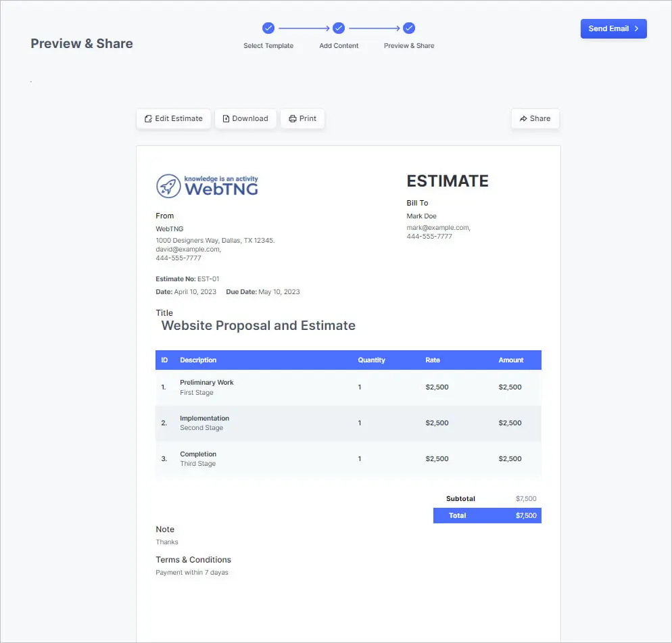
Task: Select the Implementation line item
Action: [347, 423]
